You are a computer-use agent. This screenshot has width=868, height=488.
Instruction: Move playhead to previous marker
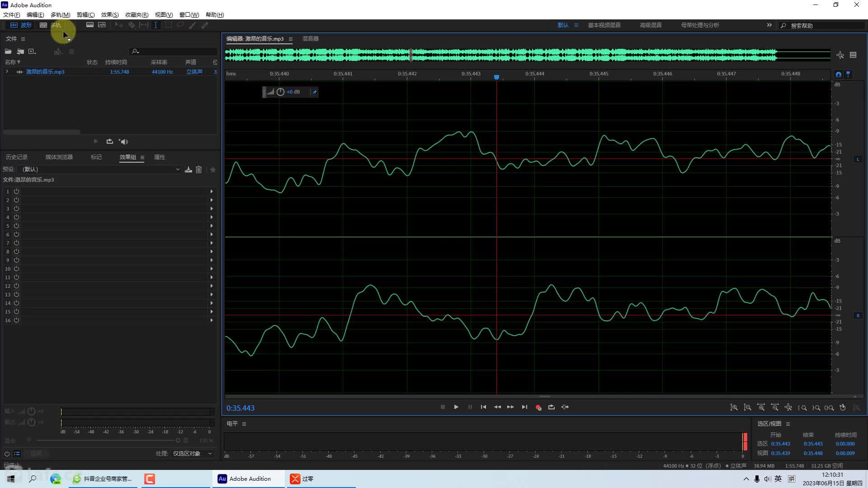pos(483,407)
